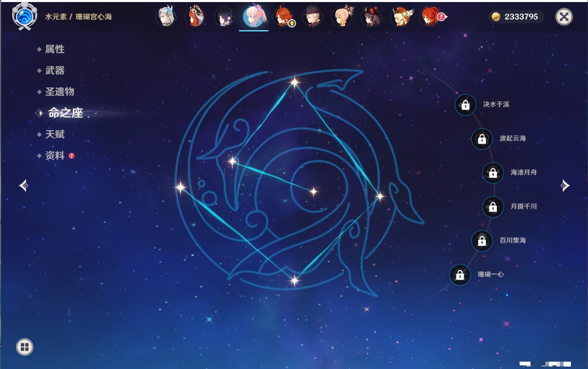The image size is (588, 369).
Task: Click the Hydro element emblem
Action: [24, 16]
